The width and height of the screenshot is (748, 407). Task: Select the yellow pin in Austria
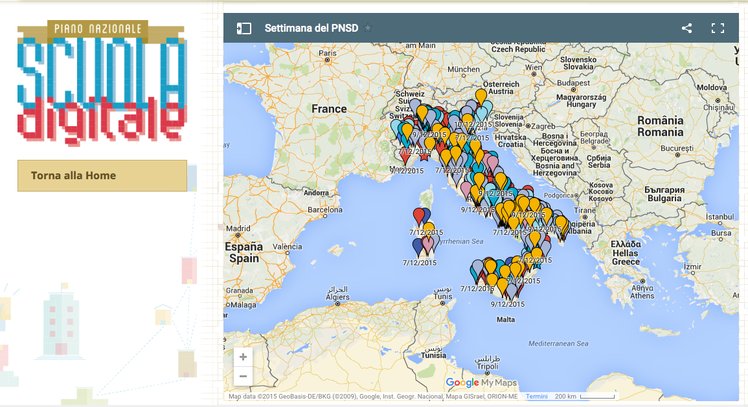[481, 96]
